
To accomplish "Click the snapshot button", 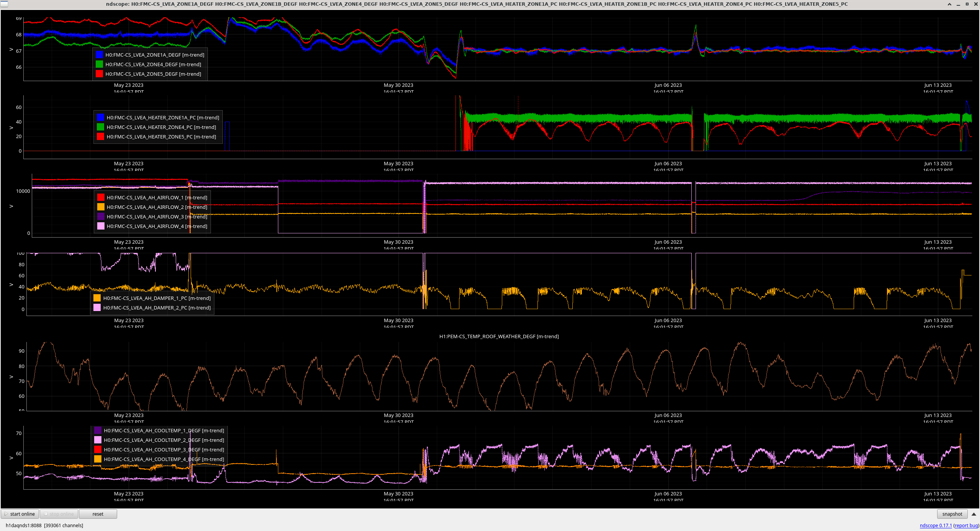I will (x=952, y=514).
